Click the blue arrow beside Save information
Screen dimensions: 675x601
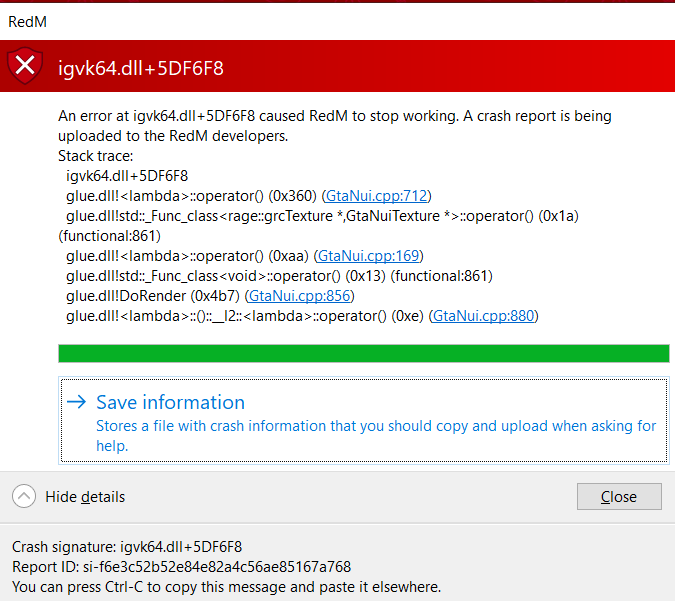[x=77, y=402]
